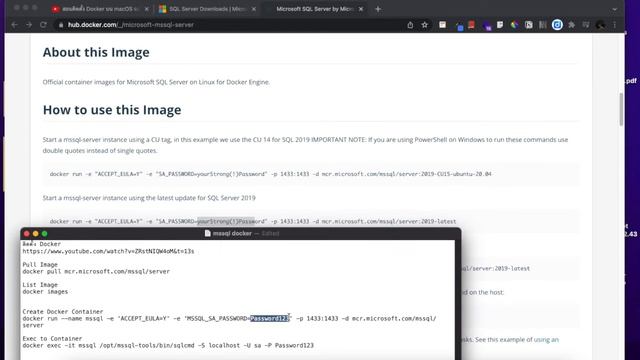The width and height of the screenshot is (640, 360).
Task: Open the Chrome three-dot menu
Action: pyautogui.click(x=615, y=25)
